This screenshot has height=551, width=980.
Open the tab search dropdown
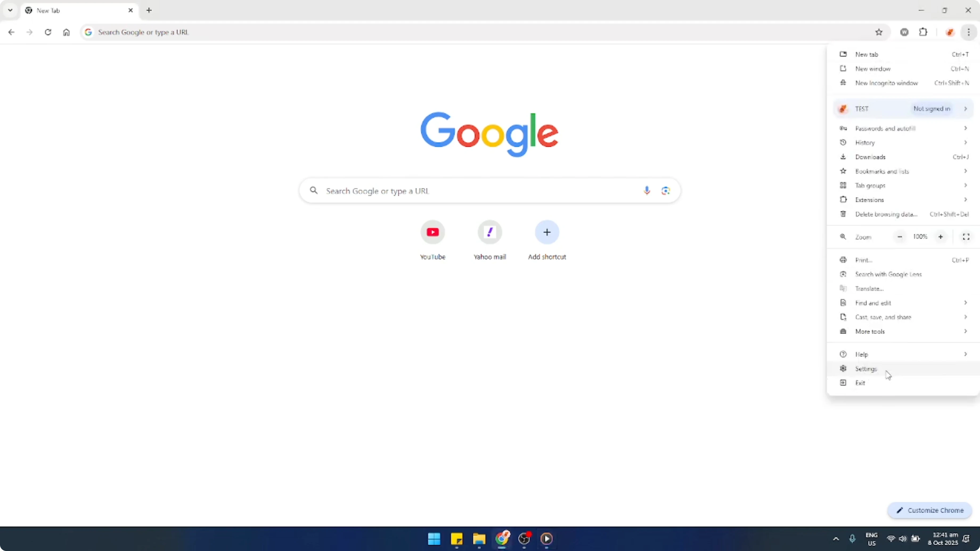(x=10, y=10)
